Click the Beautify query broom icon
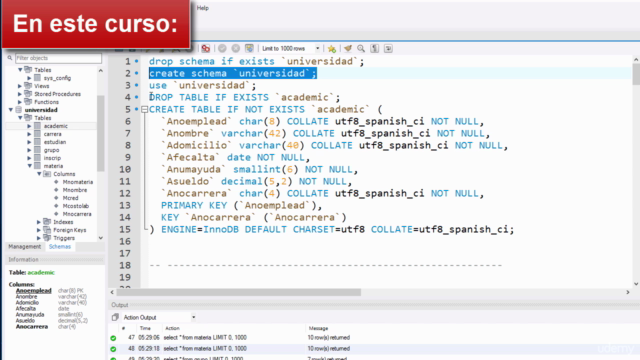The height and width of the screenshot is (360, 640). pyautogui.click(x=348, y=49)
